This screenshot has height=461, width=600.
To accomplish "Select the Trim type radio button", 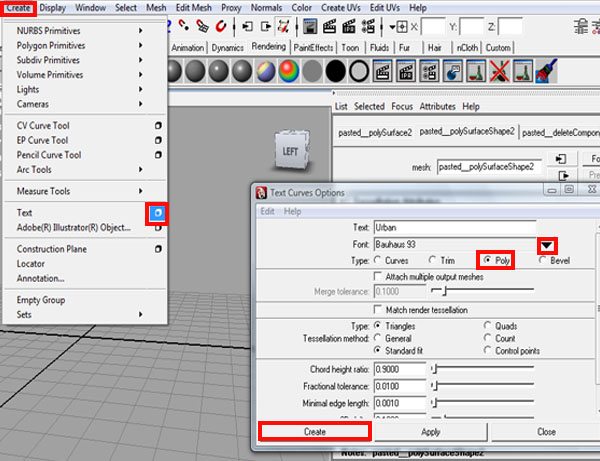I will pos(432,260).
